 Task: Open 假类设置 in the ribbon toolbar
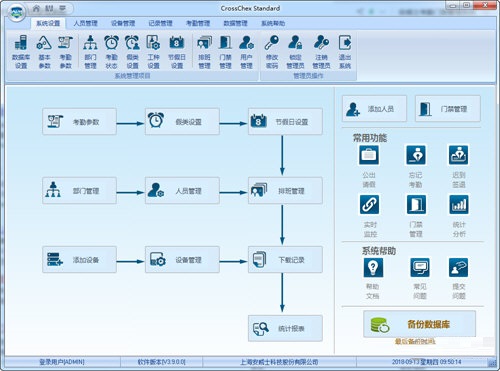click(x=132, y=52)
